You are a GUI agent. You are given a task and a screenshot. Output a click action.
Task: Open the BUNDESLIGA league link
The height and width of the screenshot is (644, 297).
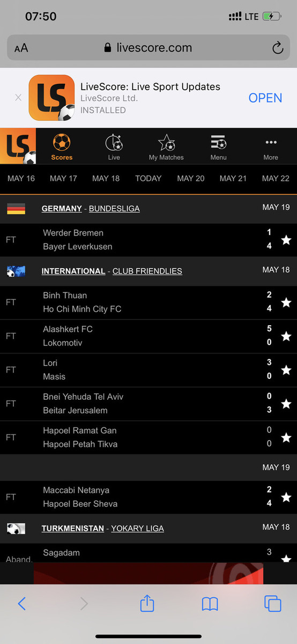point(114,209)
